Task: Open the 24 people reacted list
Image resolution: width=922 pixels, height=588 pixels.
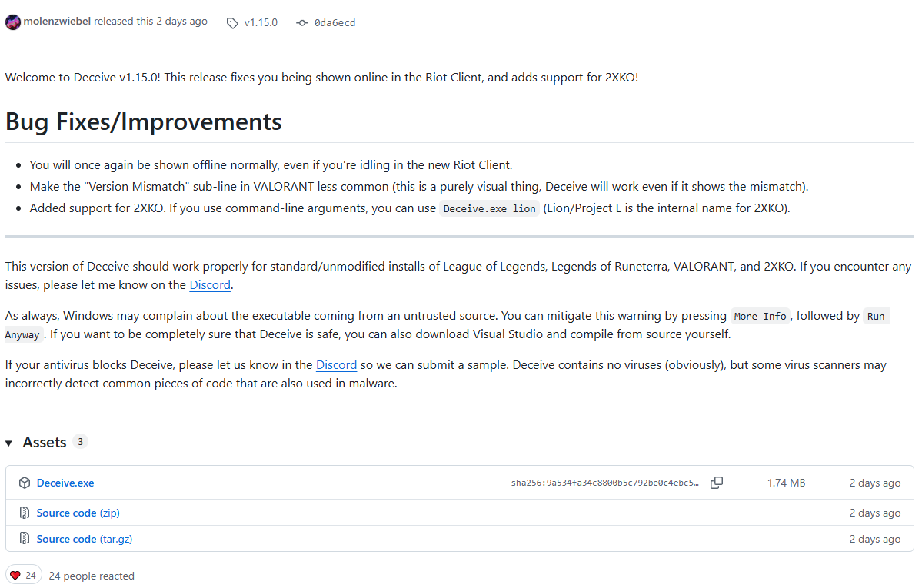Action: pos(92,576)
